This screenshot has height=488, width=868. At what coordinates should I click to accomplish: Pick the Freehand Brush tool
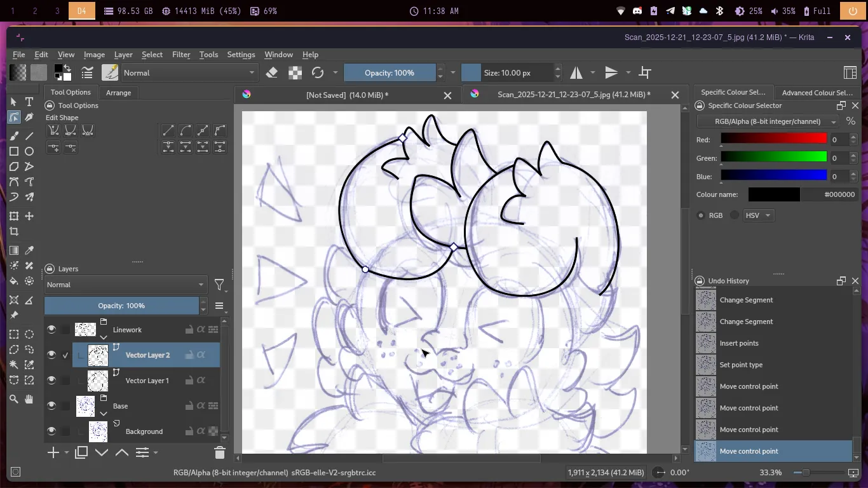14,136
